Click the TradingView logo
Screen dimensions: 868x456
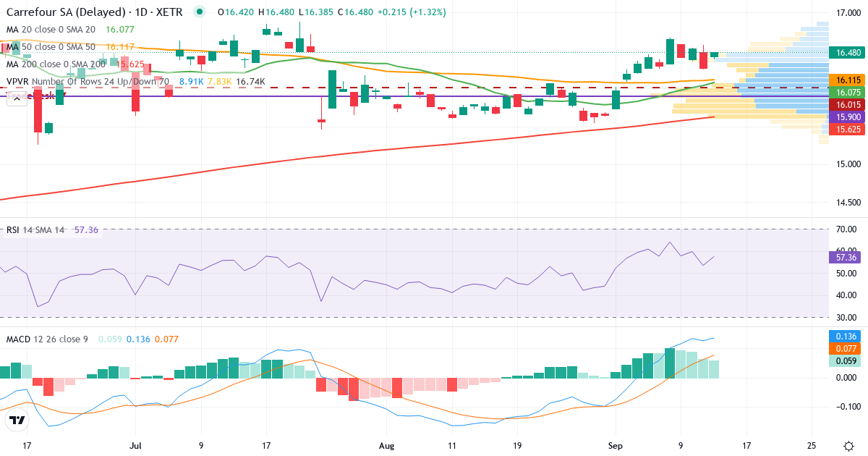[17, 421]
